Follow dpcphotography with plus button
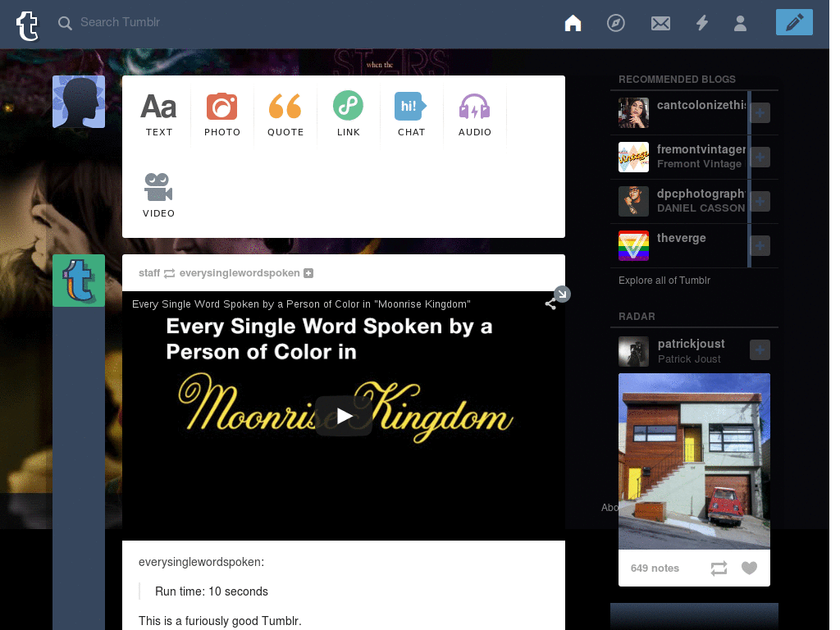This screenshot has width=840, height=630. point(760,202)
